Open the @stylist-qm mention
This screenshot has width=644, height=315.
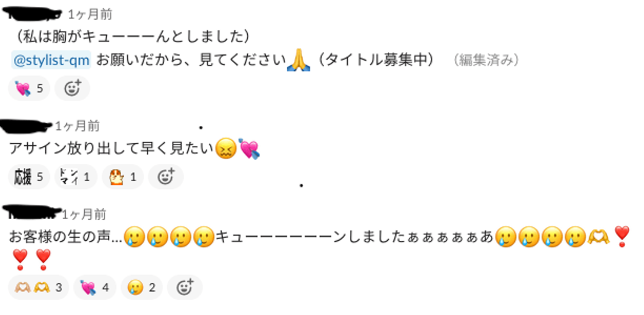pos(51,60)
